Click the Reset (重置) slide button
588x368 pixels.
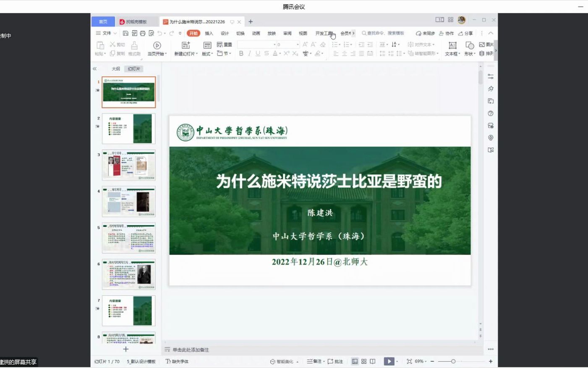coord(225,45)
